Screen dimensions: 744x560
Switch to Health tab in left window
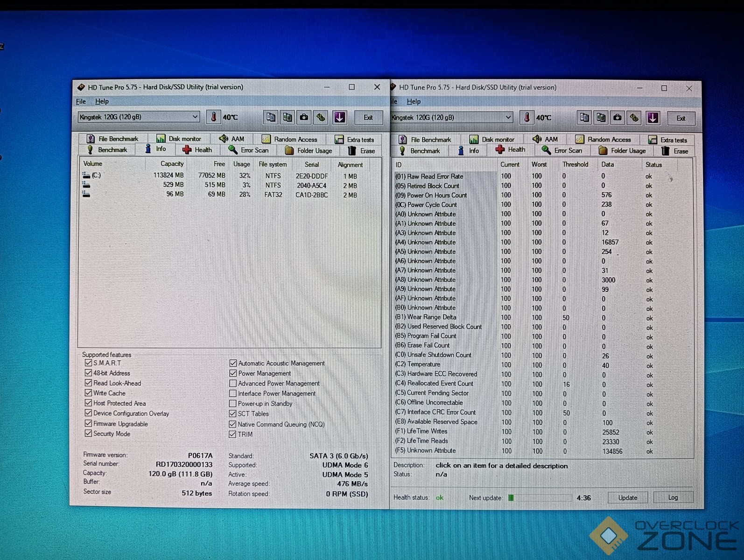[197, 150]
